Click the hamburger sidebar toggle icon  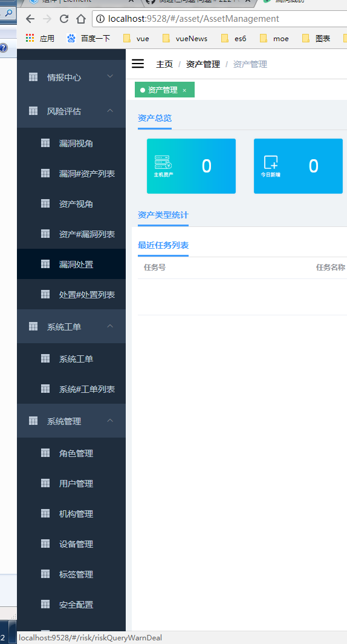138,64
